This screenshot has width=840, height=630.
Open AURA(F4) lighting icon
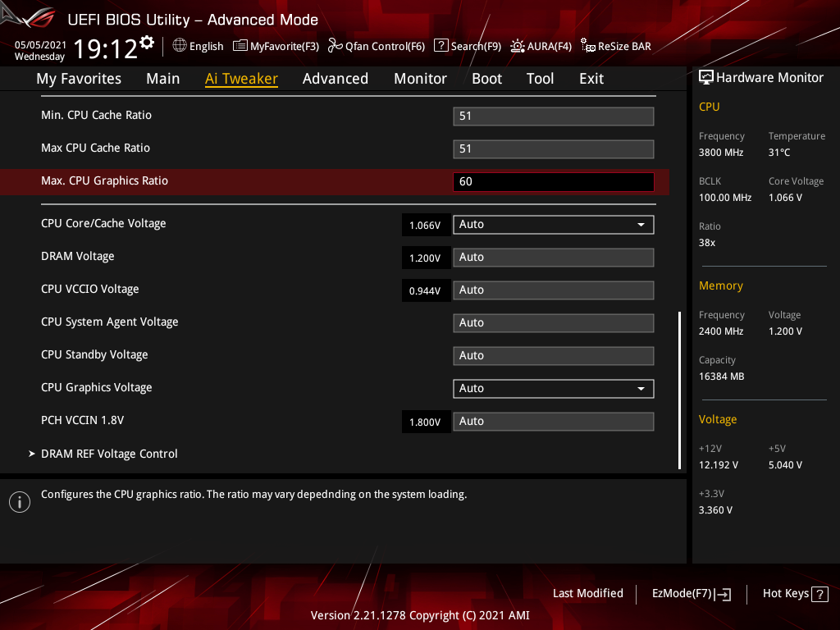click(x=518, y=46)
